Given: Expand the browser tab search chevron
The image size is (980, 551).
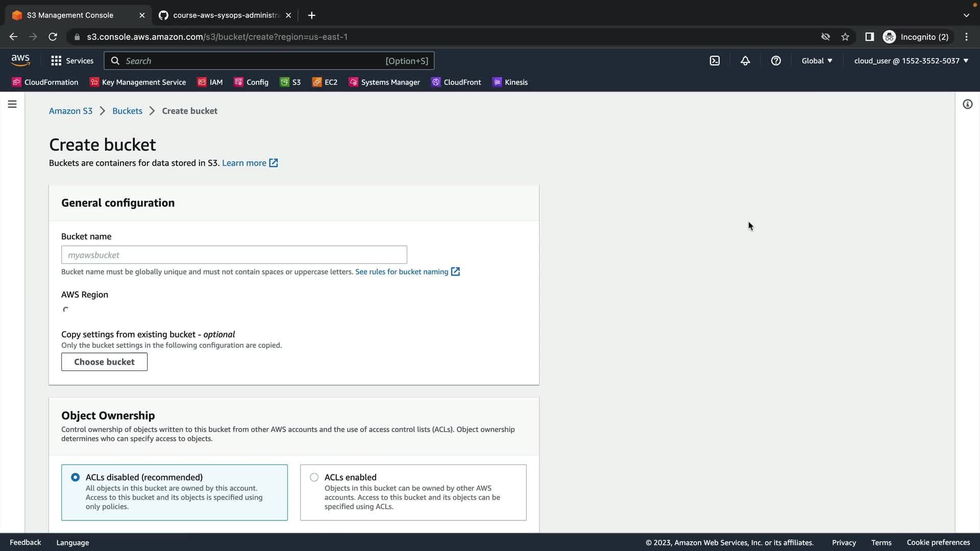Looking at the screenshot, I should 966,15.
